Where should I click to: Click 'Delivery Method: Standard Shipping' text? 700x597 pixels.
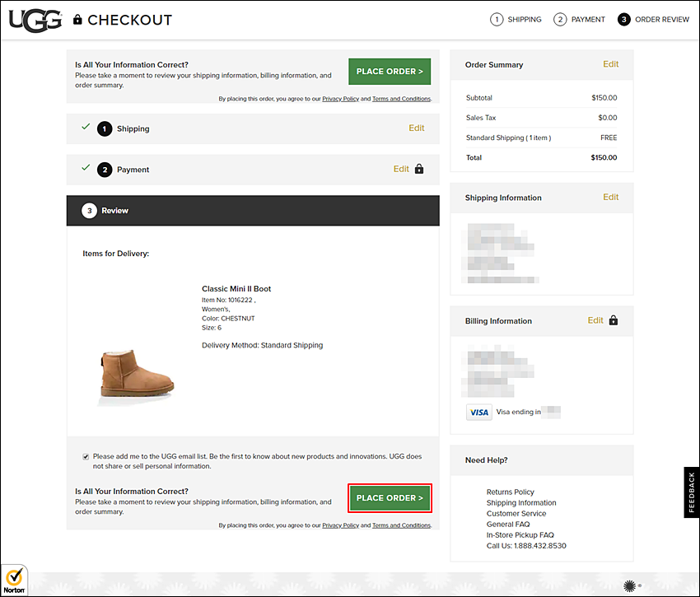click(262, 345)
